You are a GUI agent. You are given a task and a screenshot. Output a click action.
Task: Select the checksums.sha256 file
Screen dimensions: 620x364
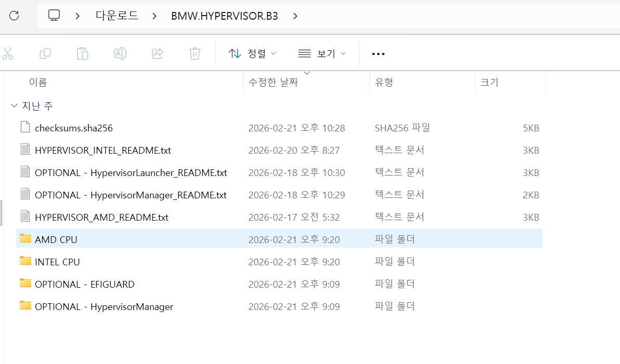tap(73, 128)
